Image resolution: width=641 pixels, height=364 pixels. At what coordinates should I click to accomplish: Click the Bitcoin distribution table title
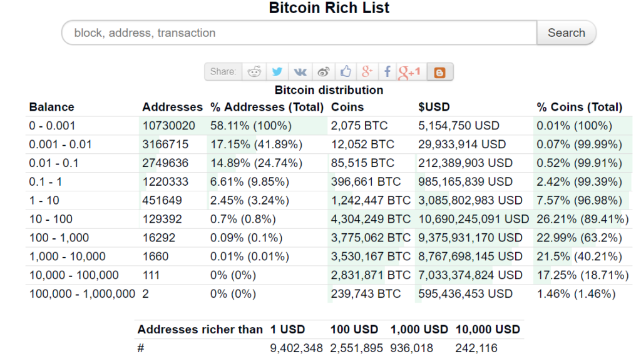tap(329, 90)
